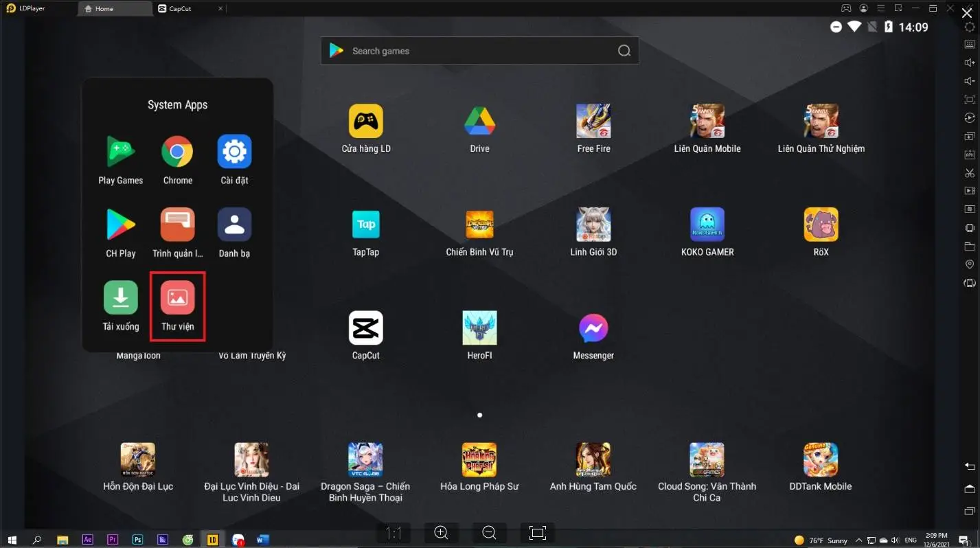Launch Anh Hùng Tam Quốc game
980x548 pixels.
(593, 468)
